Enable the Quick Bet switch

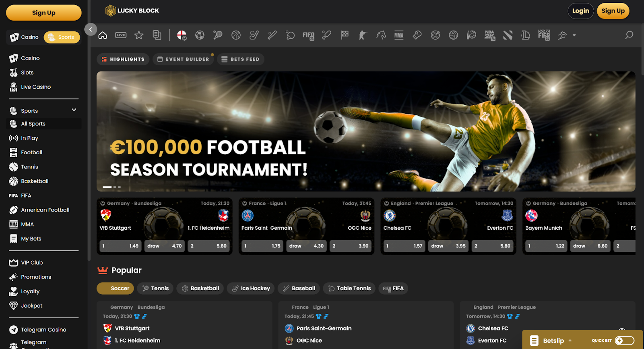(x=624, y=341)
